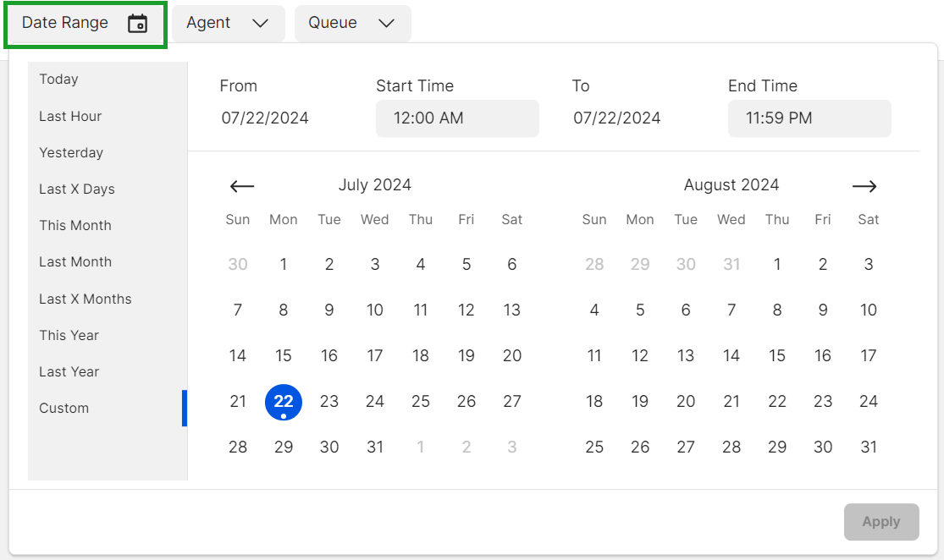Open the End Time selector

[809, 118]
